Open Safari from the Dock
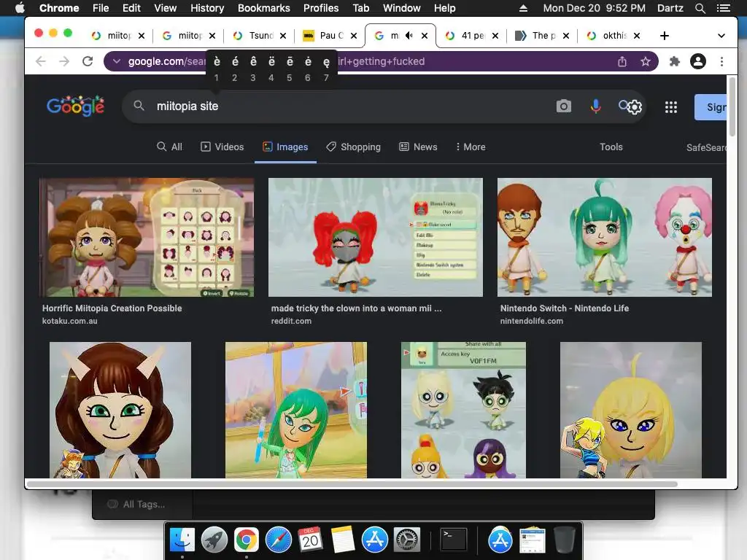Screen dimensions: 747x560 point(278,540)
